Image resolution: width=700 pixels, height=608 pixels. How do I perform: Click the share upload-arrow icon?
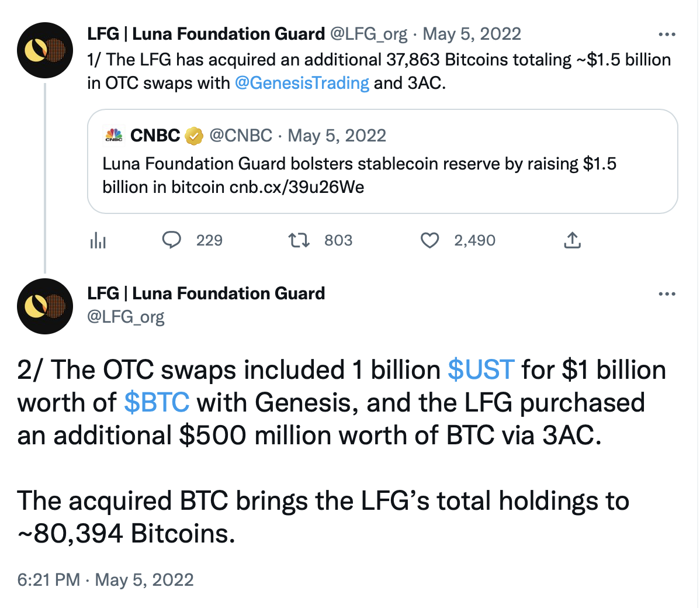point(572,240)
